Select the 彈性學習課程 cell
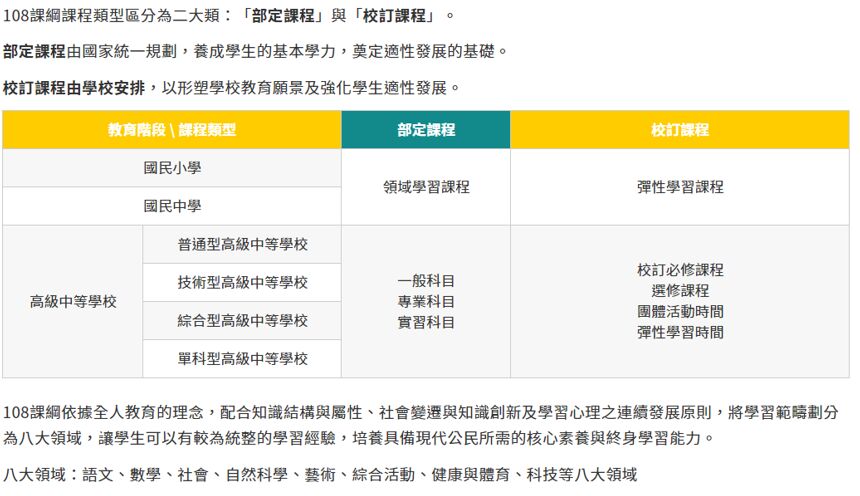 [680, 187]
